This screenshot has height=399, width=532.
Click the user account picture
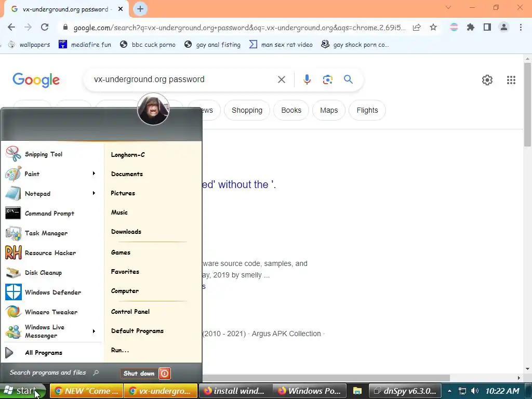(x=153, y=109)
